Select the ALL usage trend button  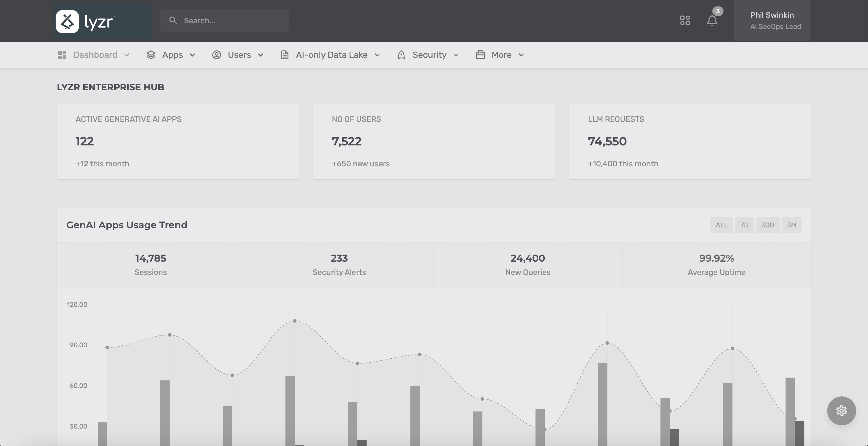tap(722, 225)
